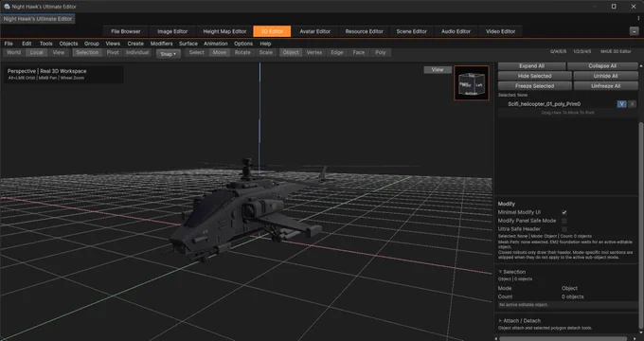The image size is (644, 341).
Task: Activate the Move tool
Action: pos(220,53)
